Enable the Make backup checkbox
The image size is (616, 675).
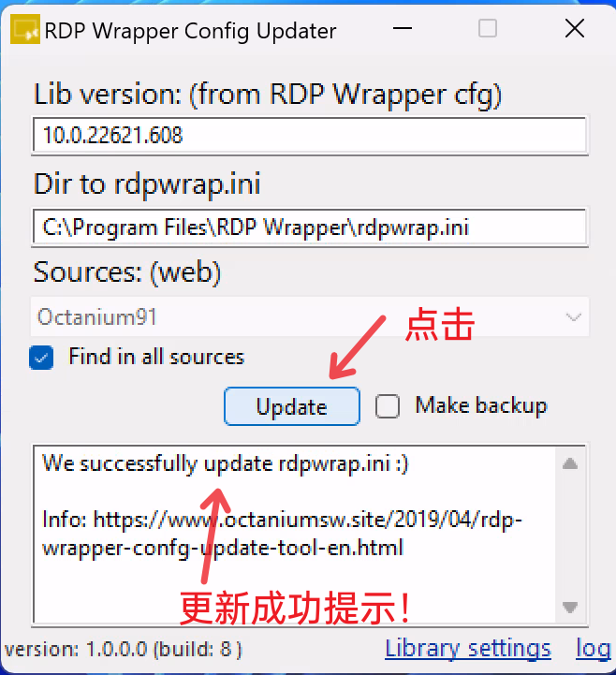tap(388, 406)
